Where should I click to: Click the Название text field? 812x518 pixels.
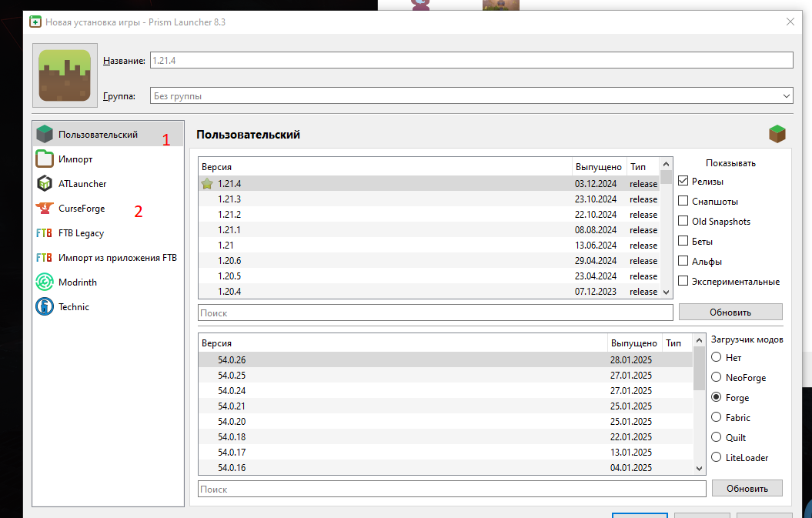469,60
